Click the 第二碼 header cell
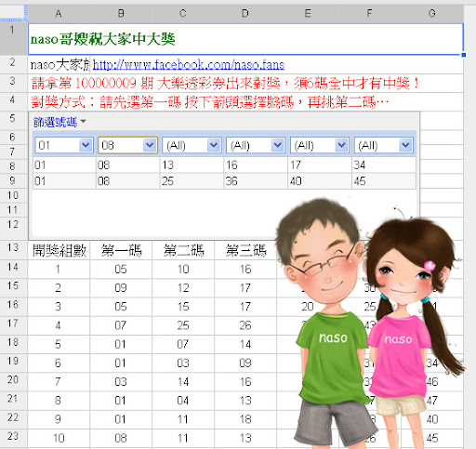The image size is (476, 449). 183,250
